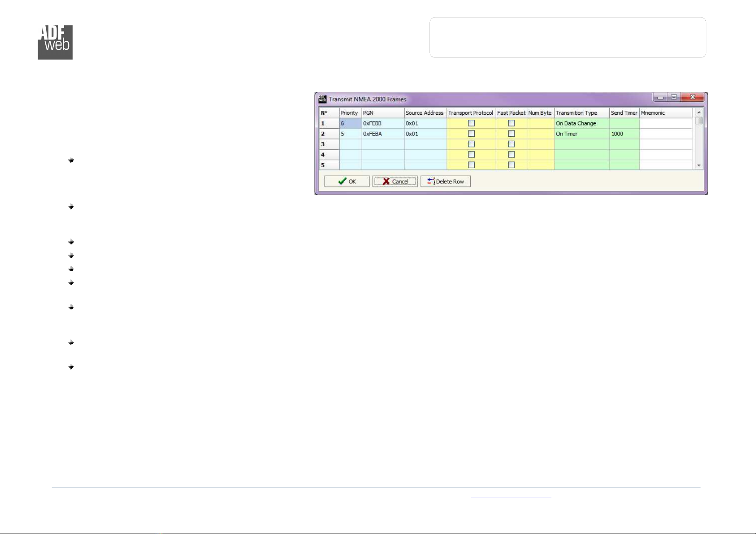Maximize the Transmit NMEA 2000 Frames window
The width and height of the screenshot is (756, 534).
pyautogui.click(x=674, y=97)
